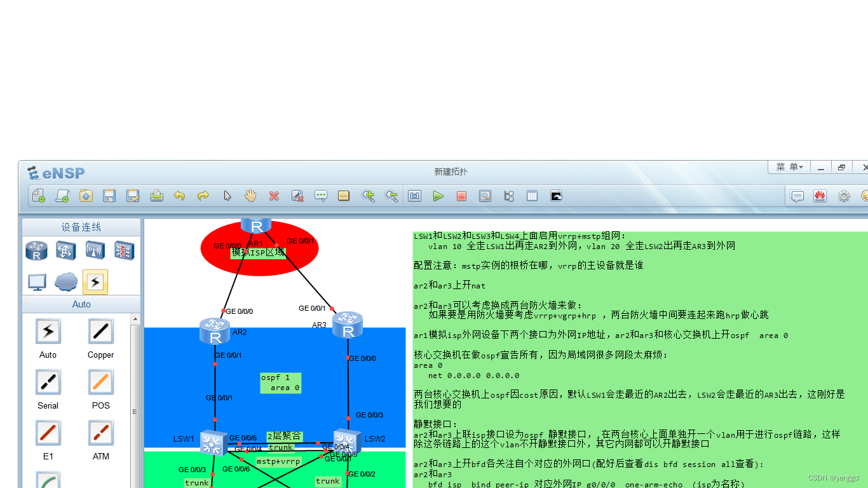Click the 'ospf 1 area 0' label
The width and height of the screenshot is (868, 488).
tap(280, 383)
